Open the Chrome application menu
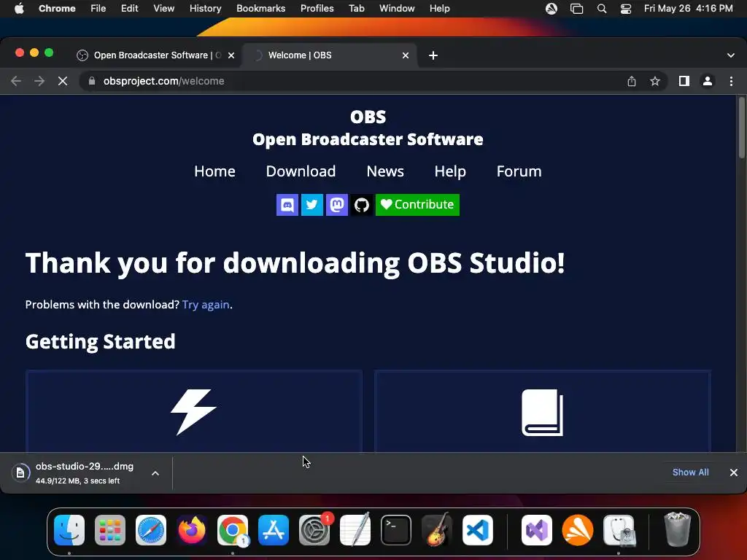 [57, 8]
